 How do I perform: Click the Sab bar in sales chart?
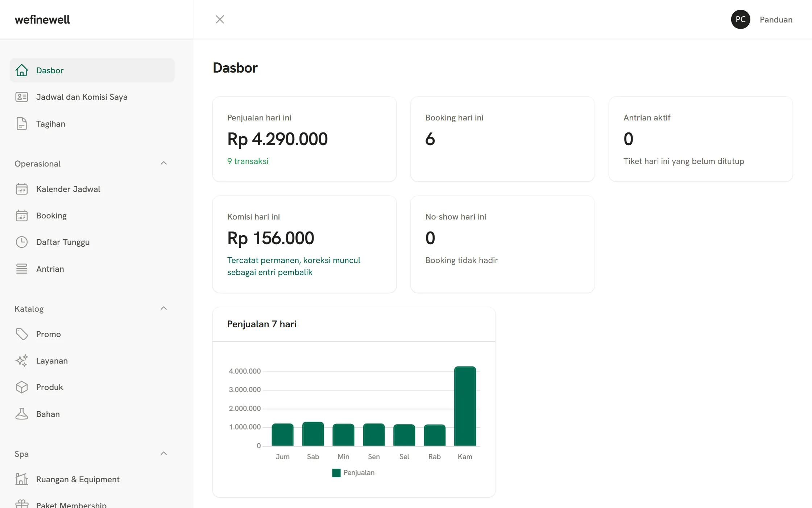point(313,434)
